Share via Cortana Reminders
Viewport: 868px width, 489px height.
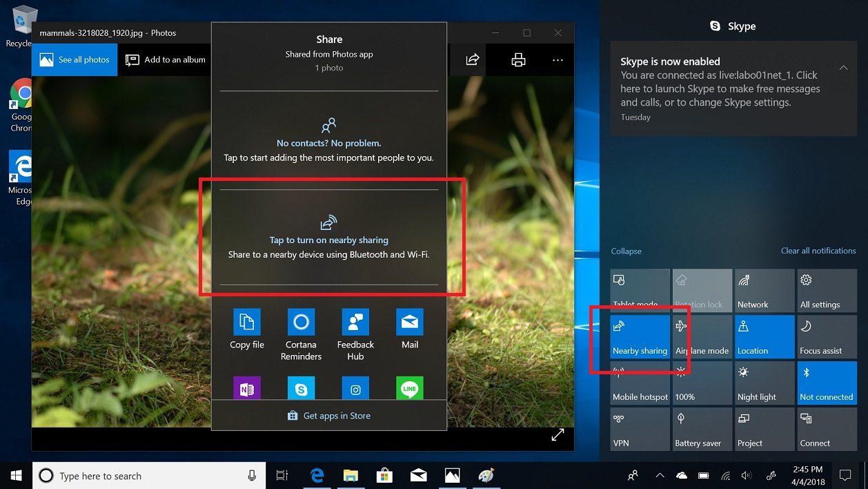pyautogui.click(x=301, y=335)
